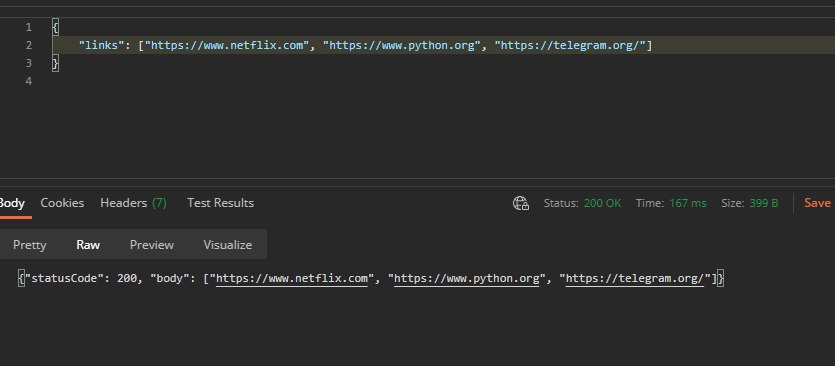This screenshot has height=366, width=835.
Task: Click python.org URL string in request body
Action: tap(402, 45)
